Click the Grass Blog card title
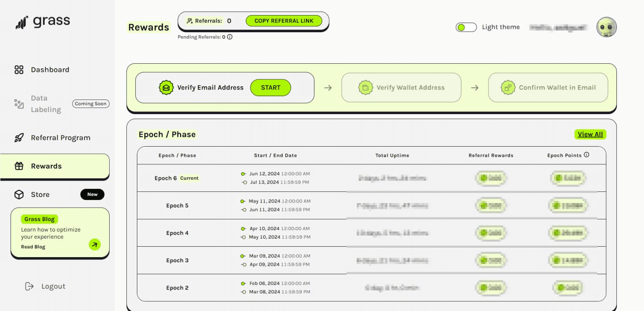 (x=39, y=219)
